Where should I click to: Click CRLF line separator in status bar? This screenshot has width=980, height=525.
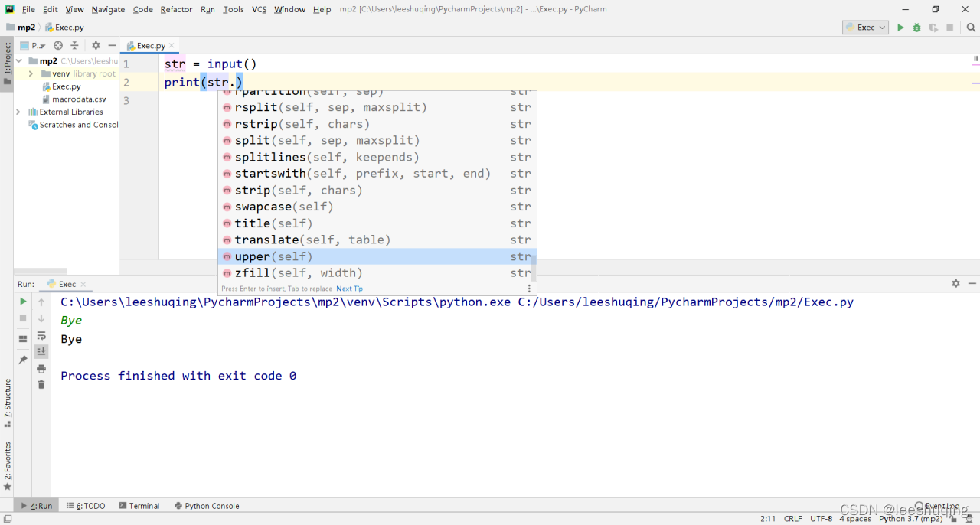point(793,518)
